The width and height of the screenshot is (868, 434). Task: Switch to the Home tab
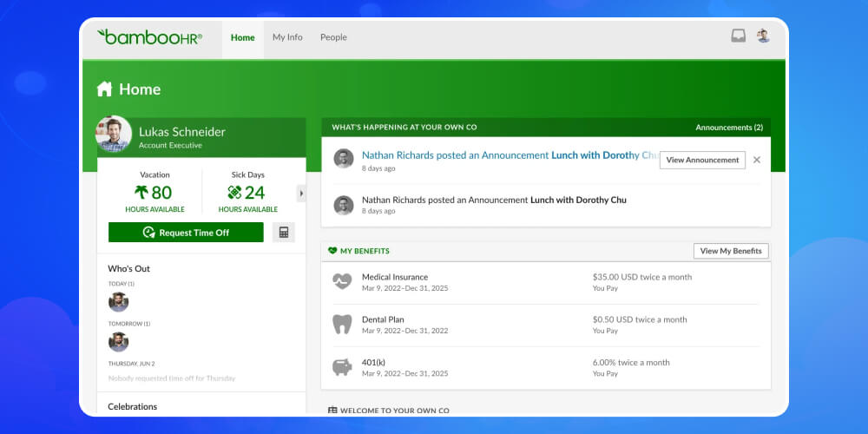[243, 37]
